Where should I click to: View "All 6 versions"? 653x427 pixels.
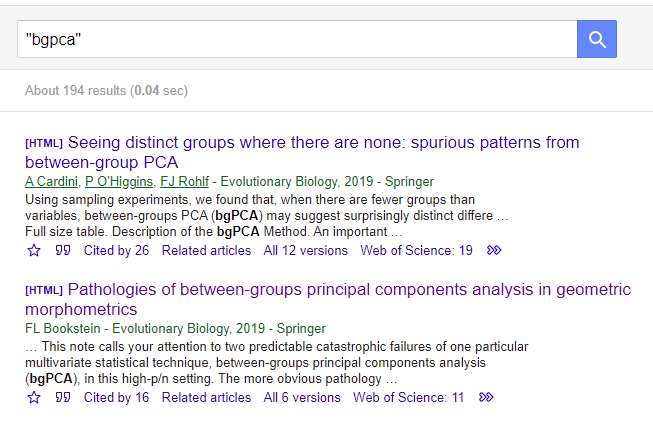pyautogui.click(x=302, y=397)
